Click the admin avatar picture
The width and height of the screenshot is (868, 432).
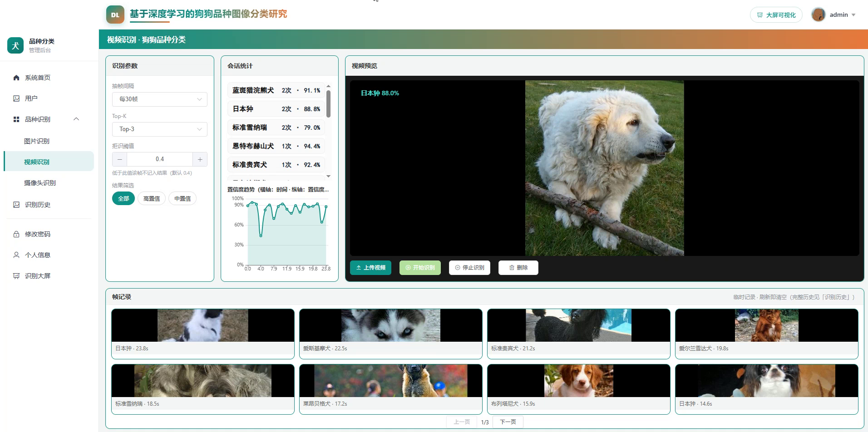[x=818, y=15]
